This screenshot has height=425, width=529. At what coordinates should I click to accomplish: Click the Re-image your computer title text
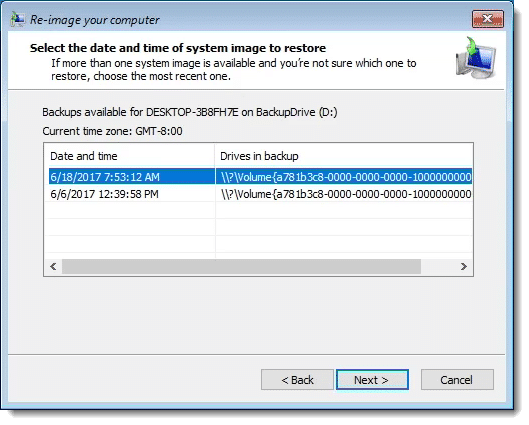[x=95, y=20]
